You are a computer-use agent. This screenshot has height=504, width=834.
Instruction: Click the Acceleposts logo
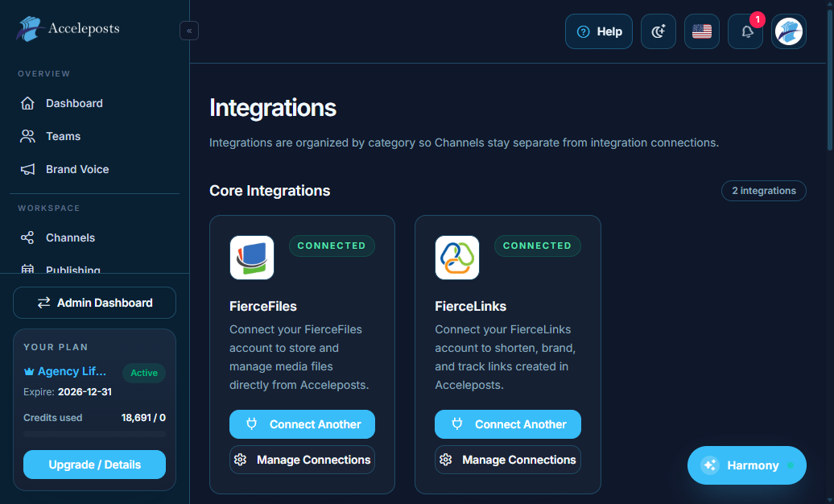point(68,29)
